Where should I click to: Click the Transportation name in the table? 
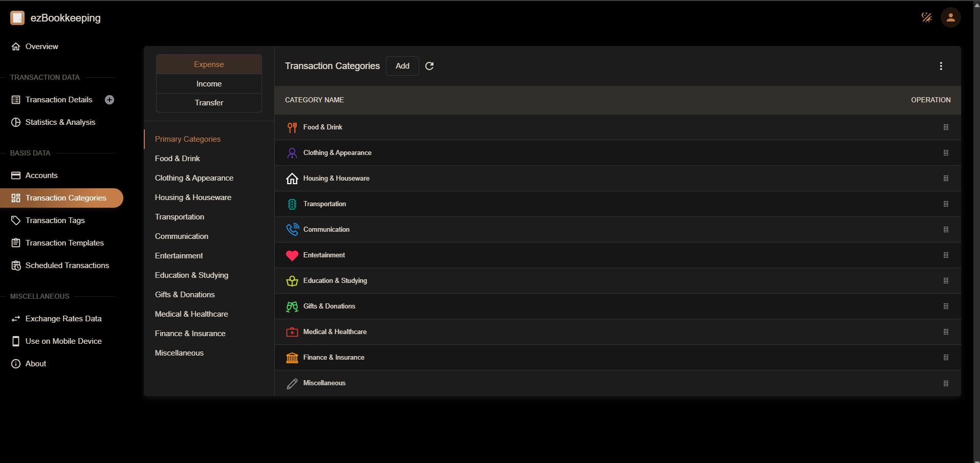[324, 204]
